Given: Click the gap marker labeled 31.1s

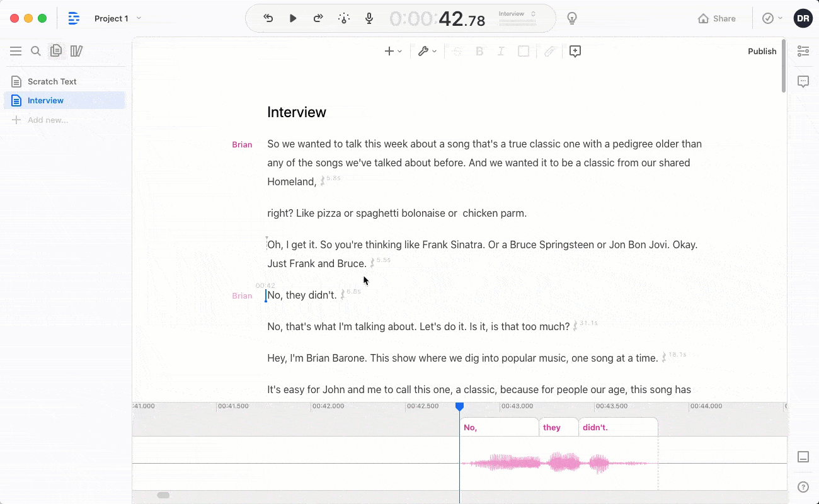Looking at the screenshot, I should [x=585, y=325].
